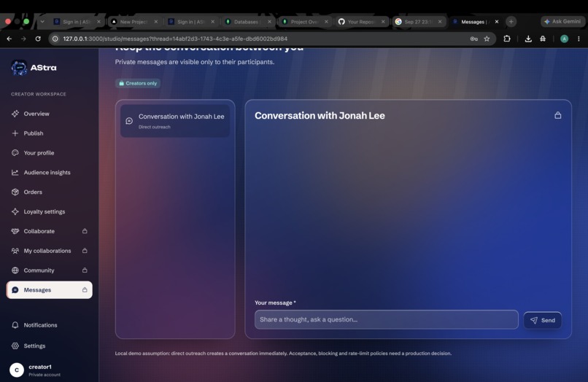
Task: Expand the tab search dropdown arrow
Action: coord(42,22)
